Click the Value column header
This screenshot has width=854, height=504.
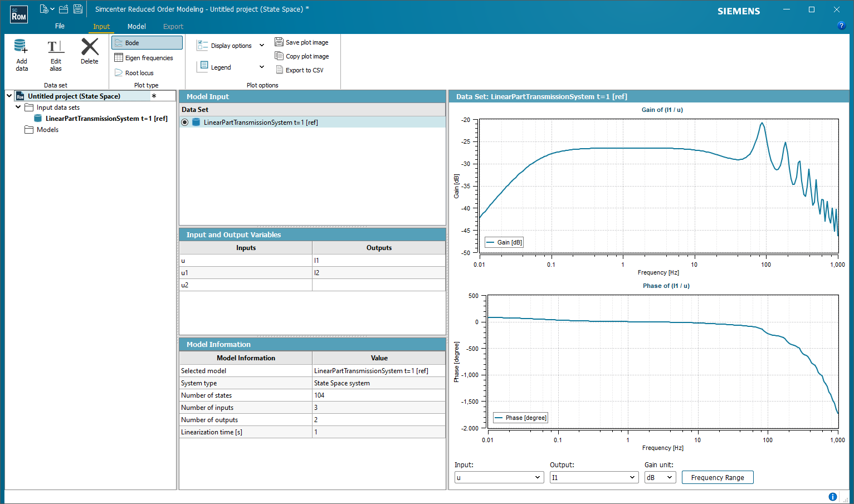379,358
